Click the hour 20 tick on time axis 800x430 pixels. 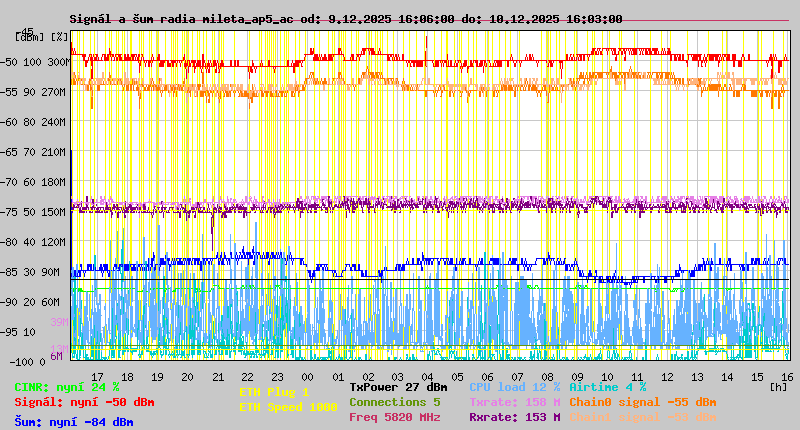click(187, 377)
